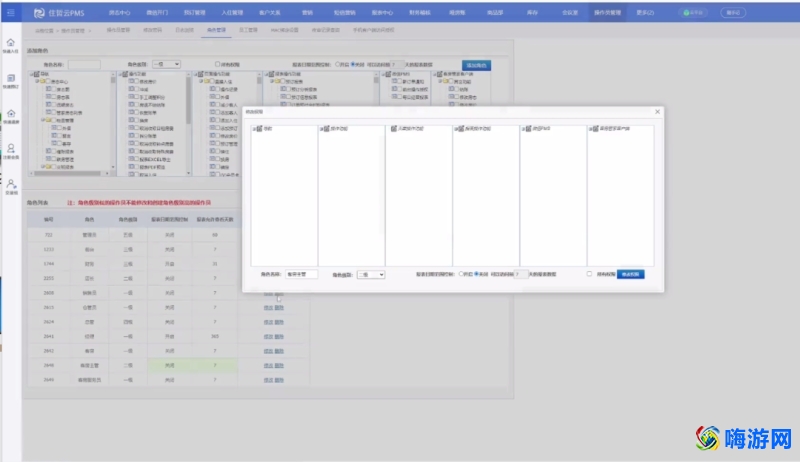Switch to the 员工管理 sub-tab
Image resolution: width=800 pixels, height=462 pixels.
[x=248, y=30]
